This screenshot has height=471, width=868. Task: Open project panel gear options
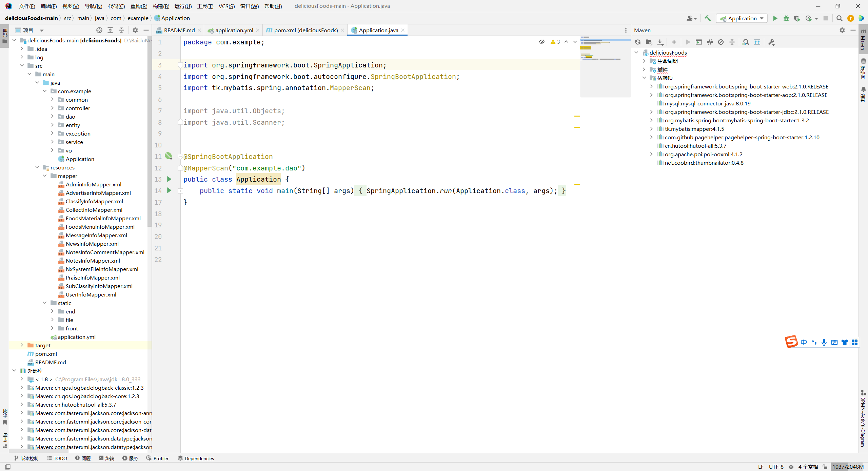pos(135,30)
